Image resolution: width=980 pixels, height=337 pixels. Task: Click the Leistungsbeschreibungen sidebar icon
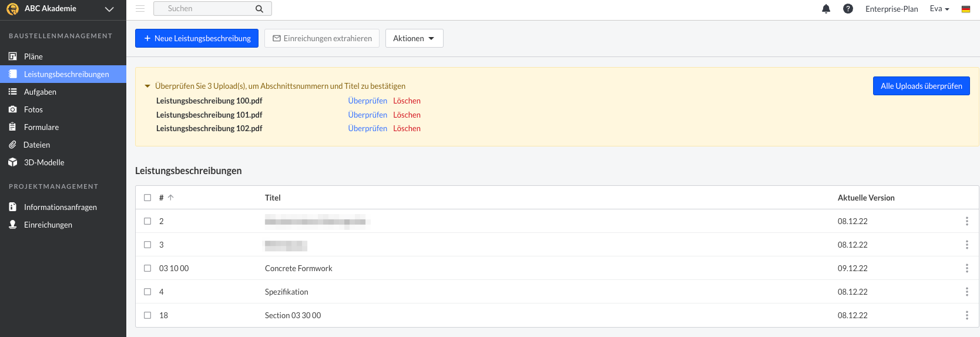[x=12, y=74]
